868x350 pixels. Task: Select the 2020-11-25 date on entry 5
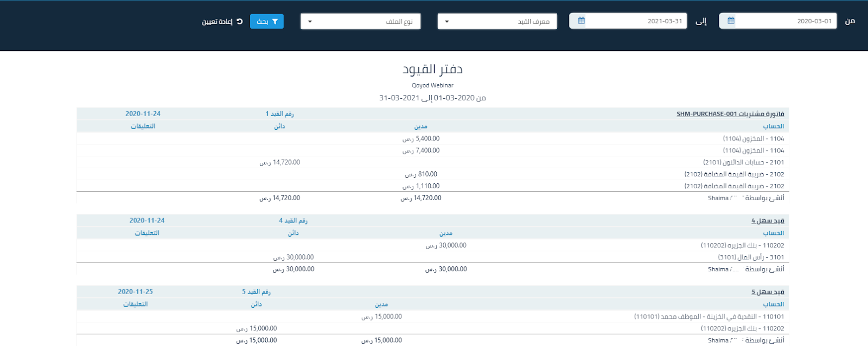coord(135,292)
